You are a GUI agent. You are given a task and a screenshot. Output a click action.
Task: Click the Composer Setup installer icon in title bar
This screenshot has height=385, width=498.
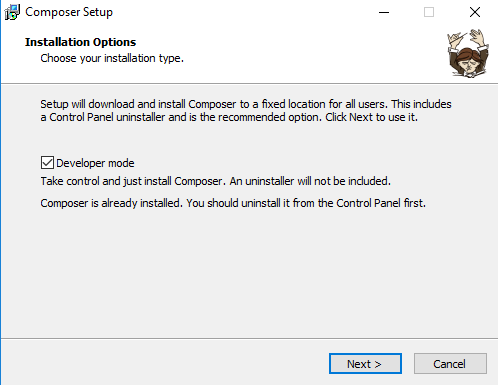point(12,12)
